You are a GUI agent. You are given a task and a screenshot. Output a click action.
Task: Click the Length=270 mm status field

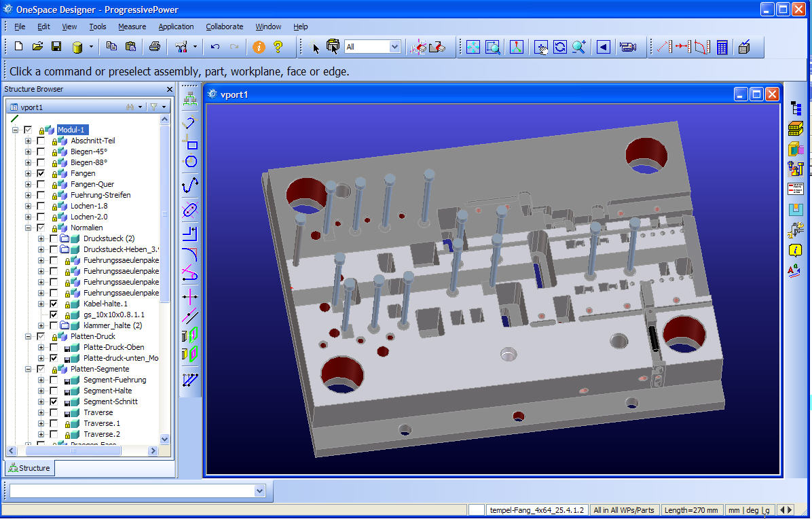[691, 510]
